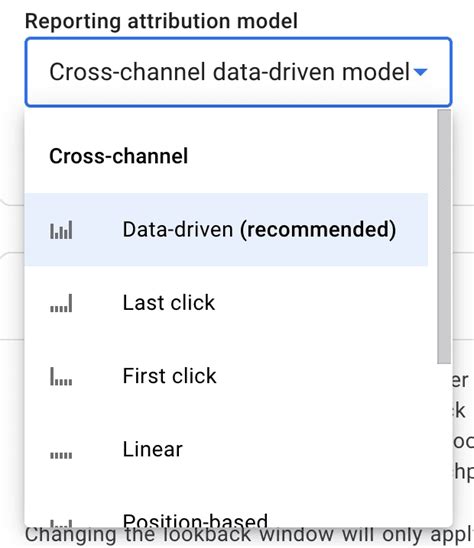The height and width of the screenshot is (548, 474).
Task: Choose the Last click attribution model
Action: click(x=226, y=303)
